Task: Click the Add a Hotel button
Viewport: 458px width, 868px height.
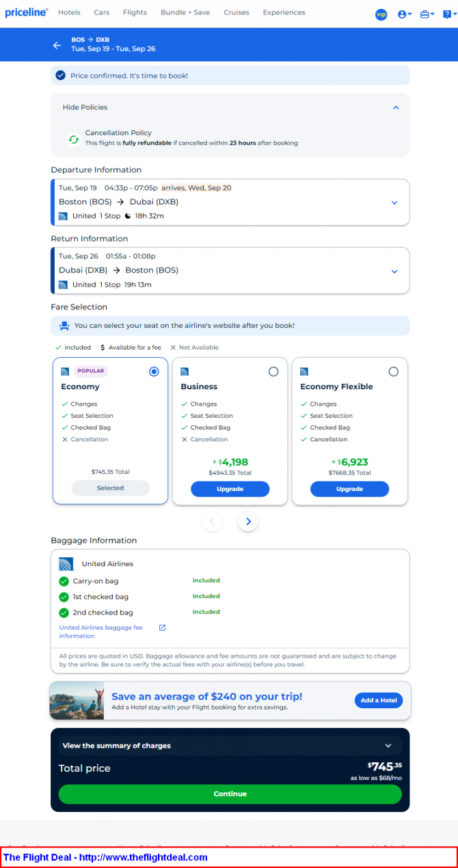Action: (x=379, y=700)
